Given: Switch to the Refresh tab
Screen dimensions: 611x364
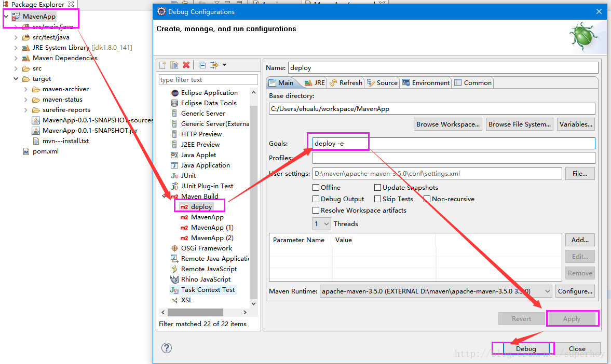Looking at the screenshot, I should pyautogui.click(x=346, y=82).
